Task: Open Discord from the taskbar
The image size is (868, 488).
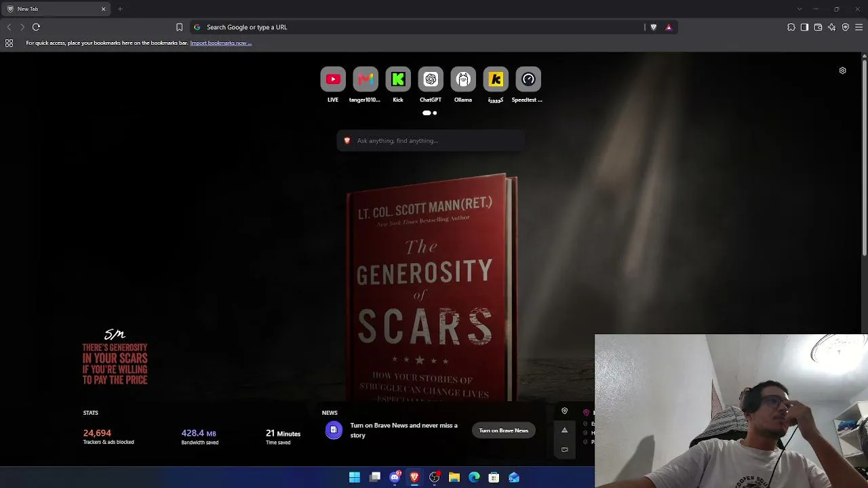Action: (395, 477)
